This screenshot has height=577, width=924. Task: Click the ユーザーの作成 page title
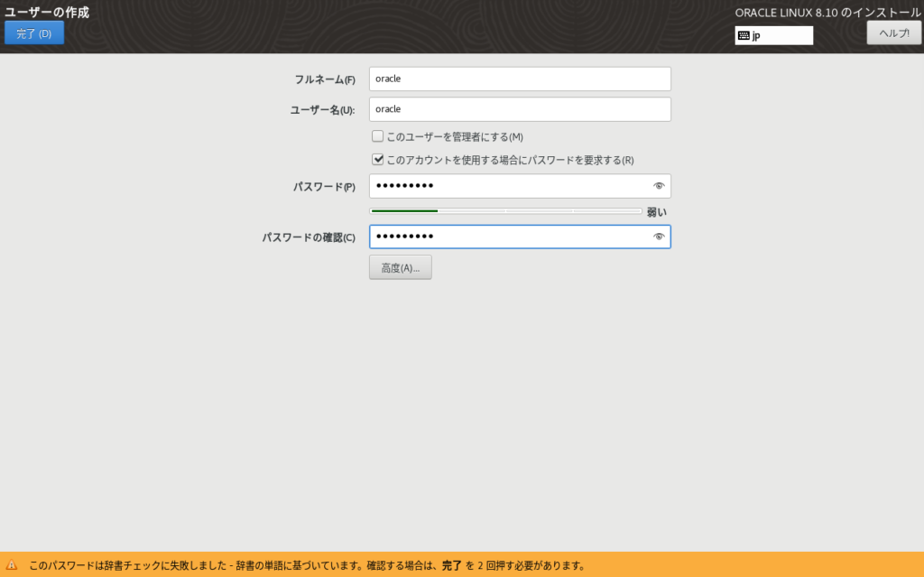click(47, 12)
